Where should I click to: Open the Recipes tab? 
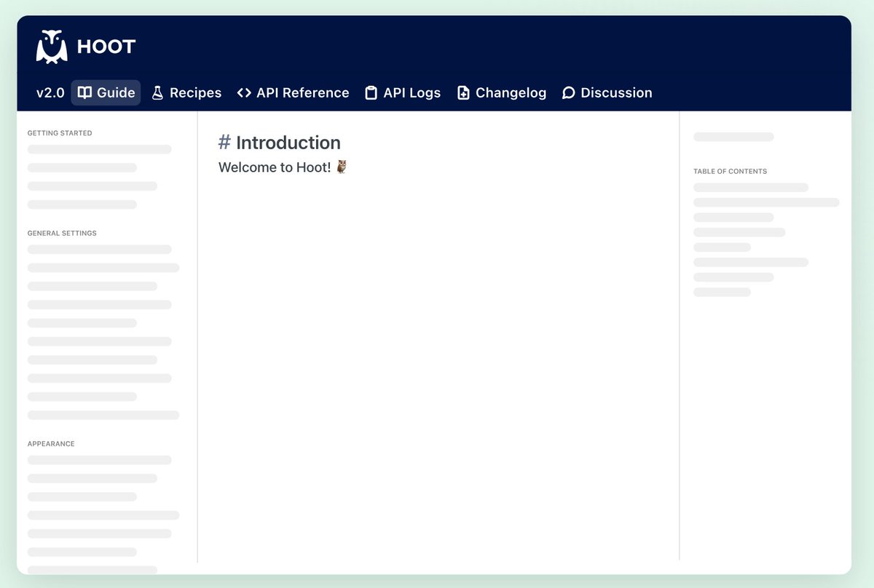tap(186, 92)
